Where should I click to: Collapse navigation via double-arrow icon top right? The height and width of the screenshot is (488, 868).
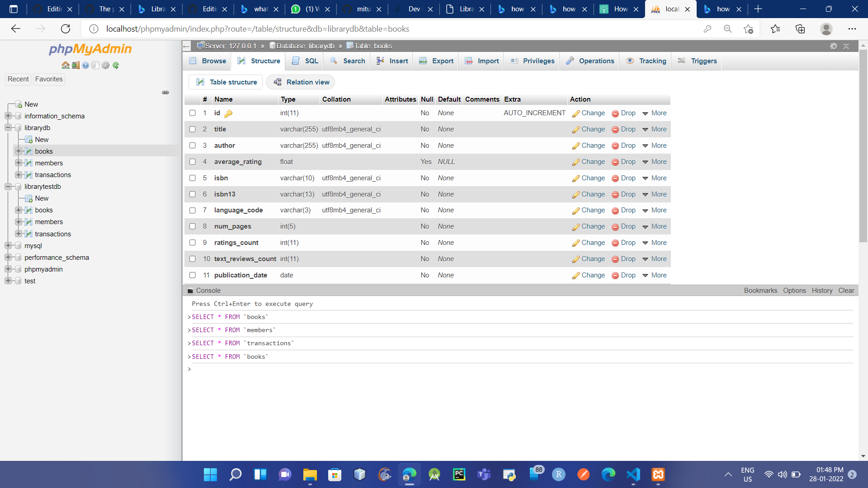pos(845,46)
